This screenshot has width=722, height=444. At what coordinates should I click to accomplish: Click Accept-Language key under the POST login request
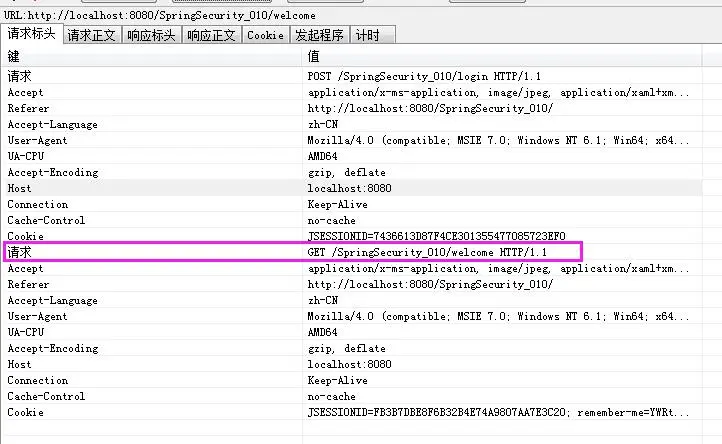[52, 124]
